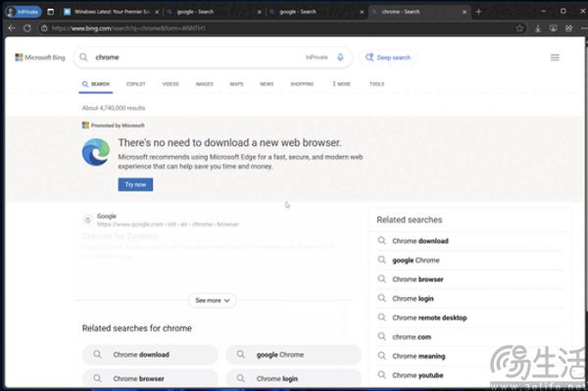
Task: Switch to the second google - Search tab
Action: 317,12
